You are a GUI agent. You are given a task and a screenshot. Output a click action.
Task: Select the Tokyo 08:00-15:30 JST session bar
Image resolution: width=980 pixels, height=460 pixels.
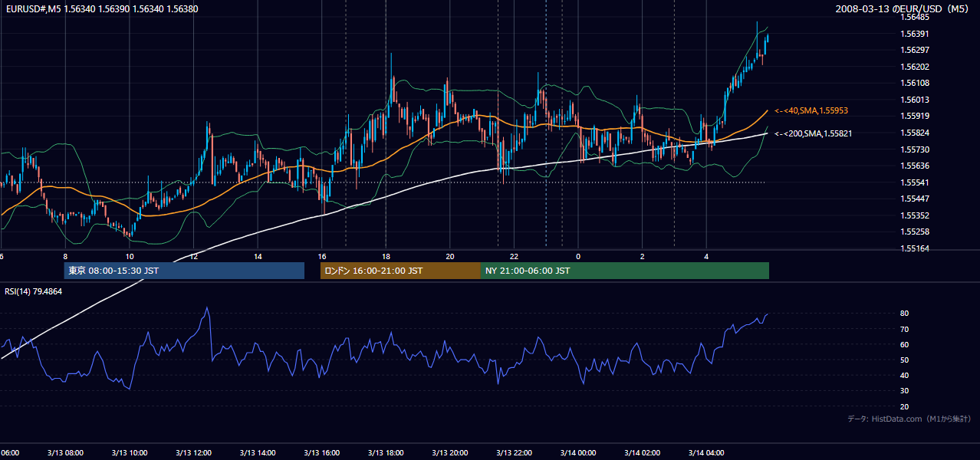point(184,271)
